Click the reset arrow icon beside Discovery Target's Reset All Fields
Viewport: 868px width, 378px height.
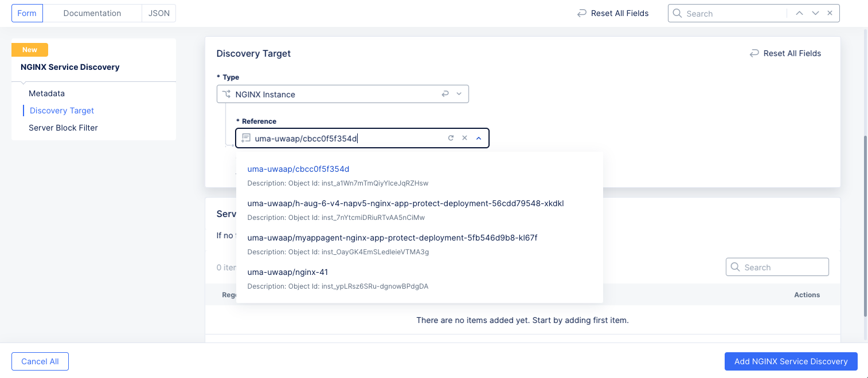coord(754,53)
